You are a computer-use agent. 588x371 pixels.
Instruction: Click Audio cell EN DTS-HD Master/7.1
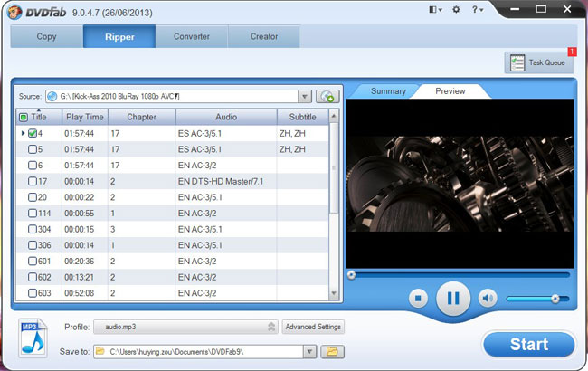click(221, 181)
